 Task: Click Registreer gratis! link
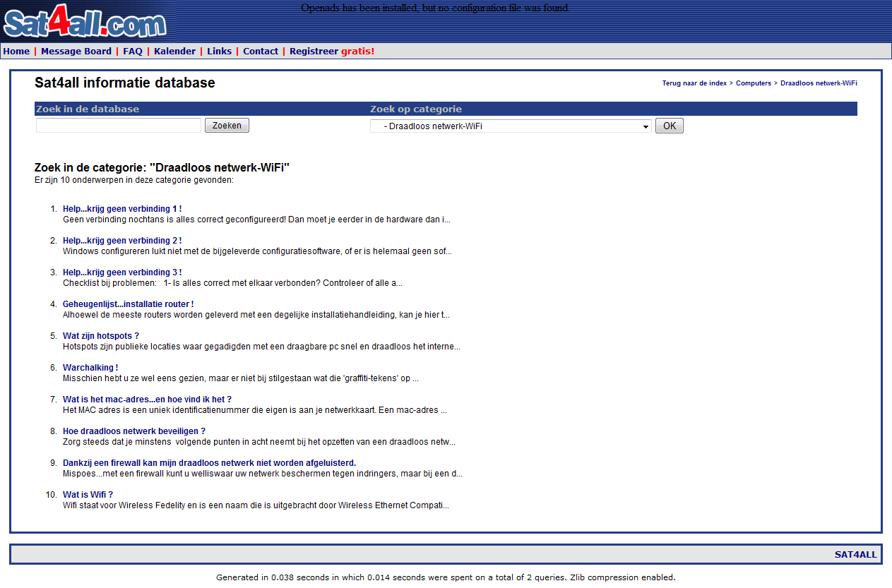click(x=332, y=52)
